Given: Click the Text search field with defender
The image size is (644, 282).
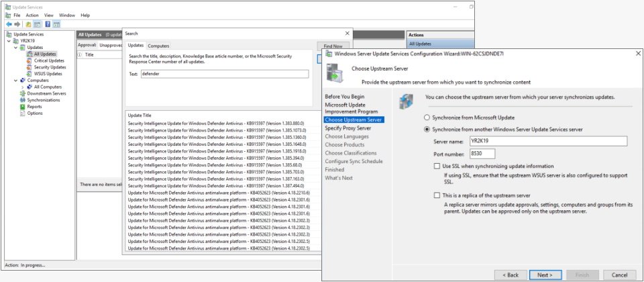Looking at the screenshot, I should tap(224, 74).
